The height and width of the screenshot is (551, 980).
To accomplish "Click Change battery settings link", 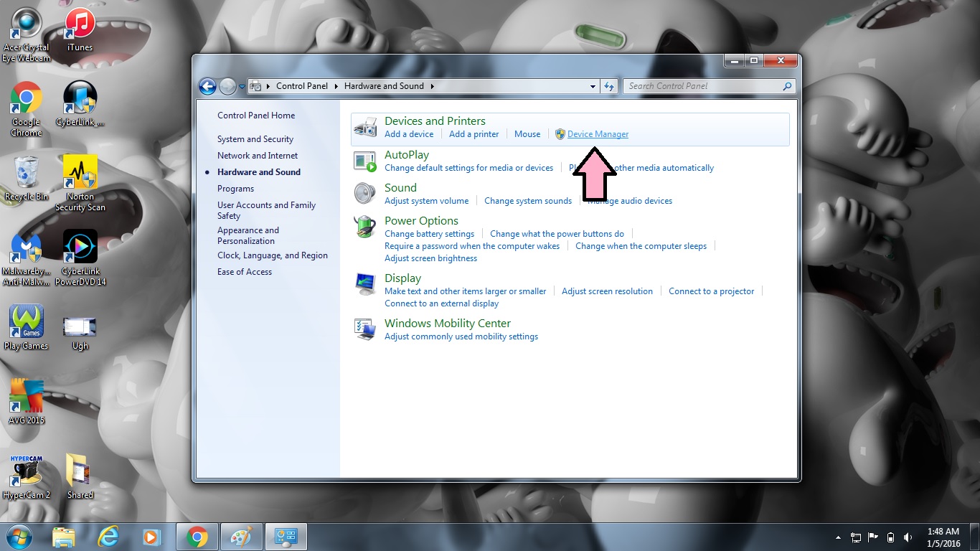I will [429, 234].
